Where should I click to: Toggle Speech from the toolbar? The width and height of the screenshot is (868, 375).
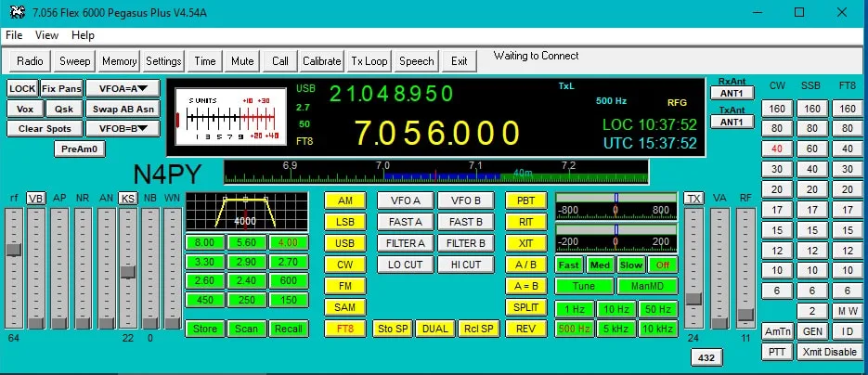[x=416, y=61]
